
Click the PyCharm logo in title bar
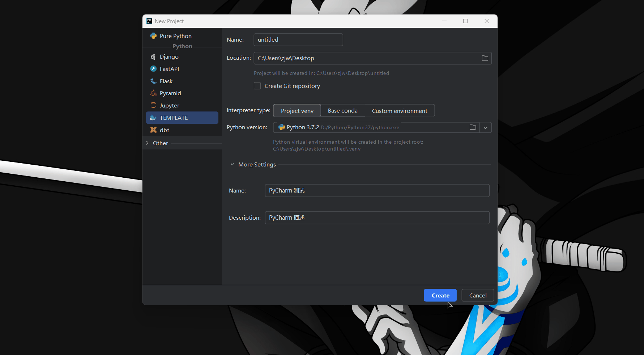(x=149, y=21)
